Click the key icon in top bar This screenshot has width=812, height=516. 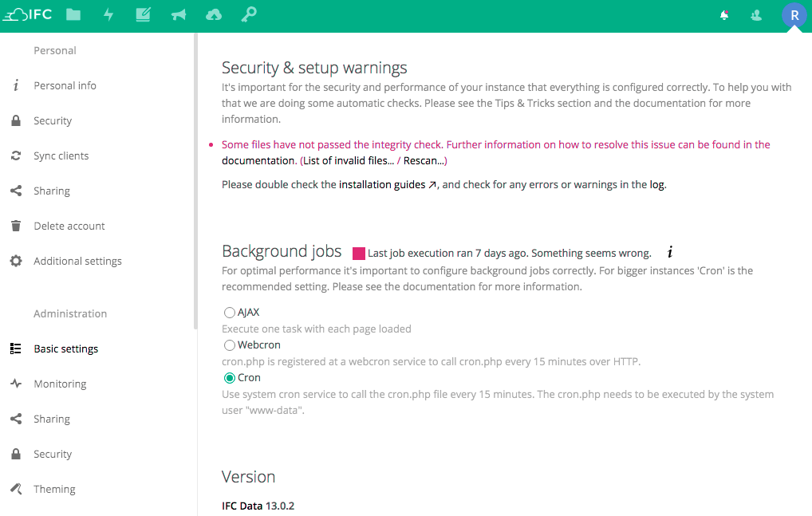249,14
